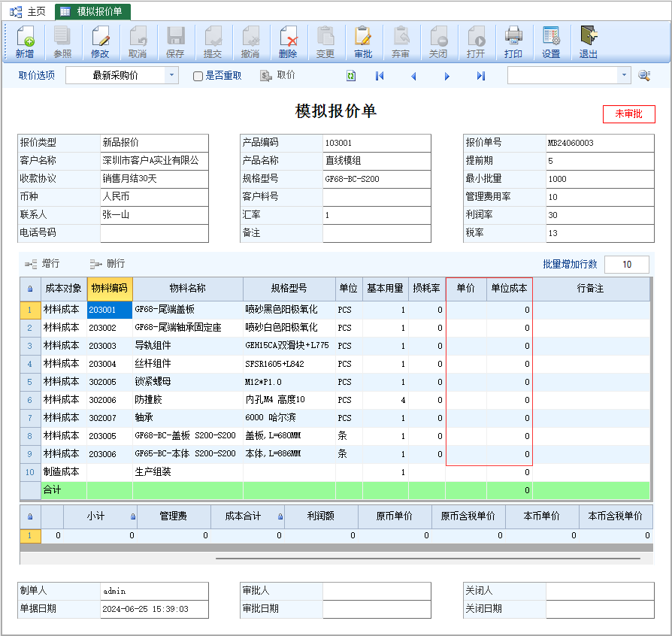The height and width of the screenshot is (636, 672).
Task: Click the search magnifier icon
Action: [x=644, y=76]
